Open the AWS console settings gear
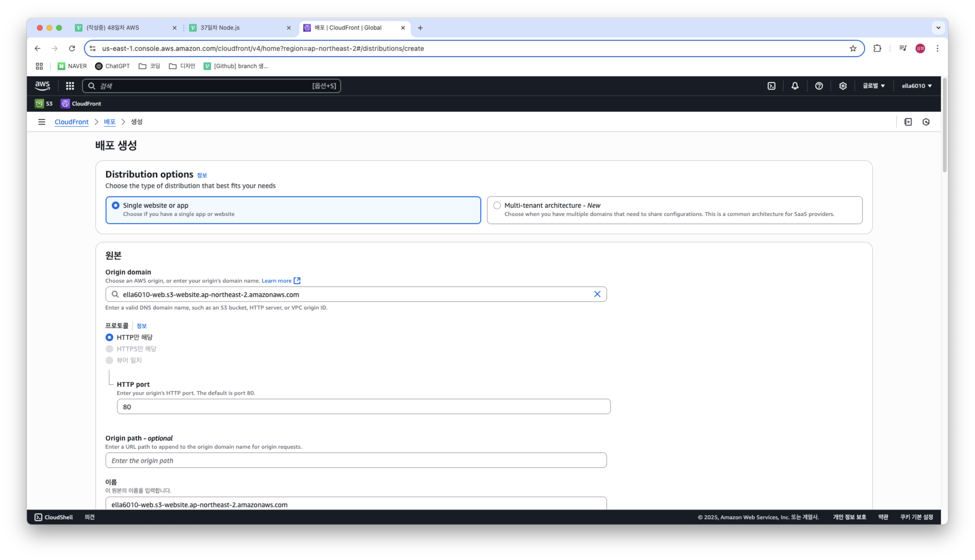Viewport: 975px width, 560px height. click(x=842, y=86)
